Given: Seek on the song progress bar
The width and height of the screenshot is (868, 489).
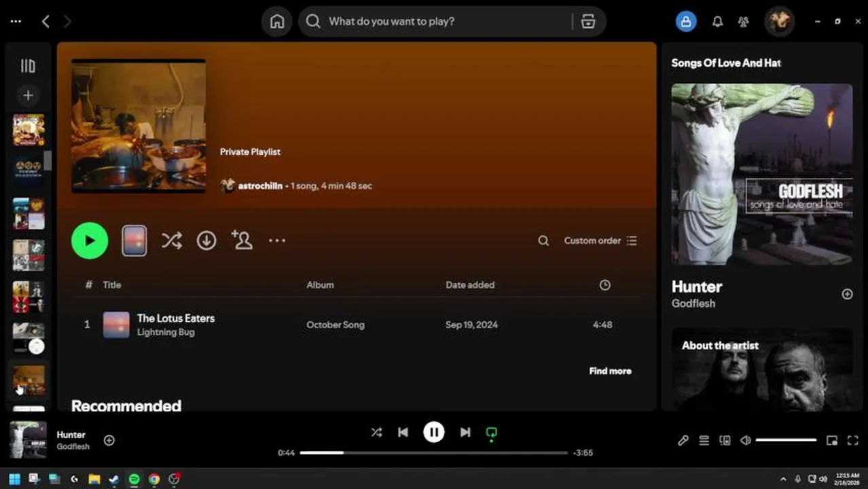Looking at the screenshot, I should point(433,453).
